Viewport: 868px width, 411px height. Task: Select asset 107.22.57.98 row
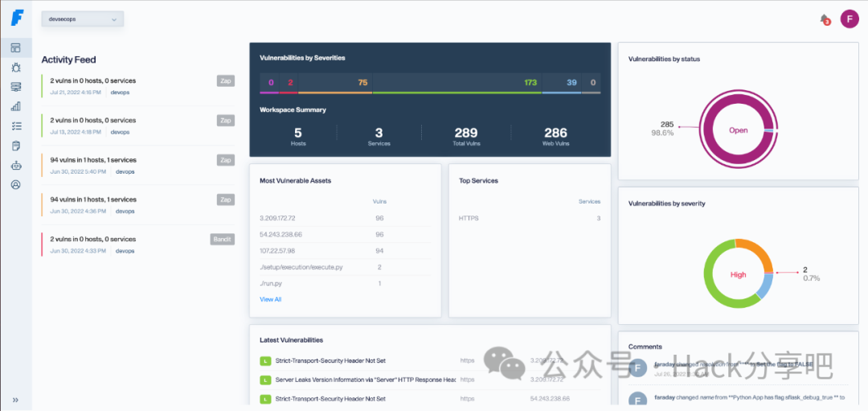point(346,250)
